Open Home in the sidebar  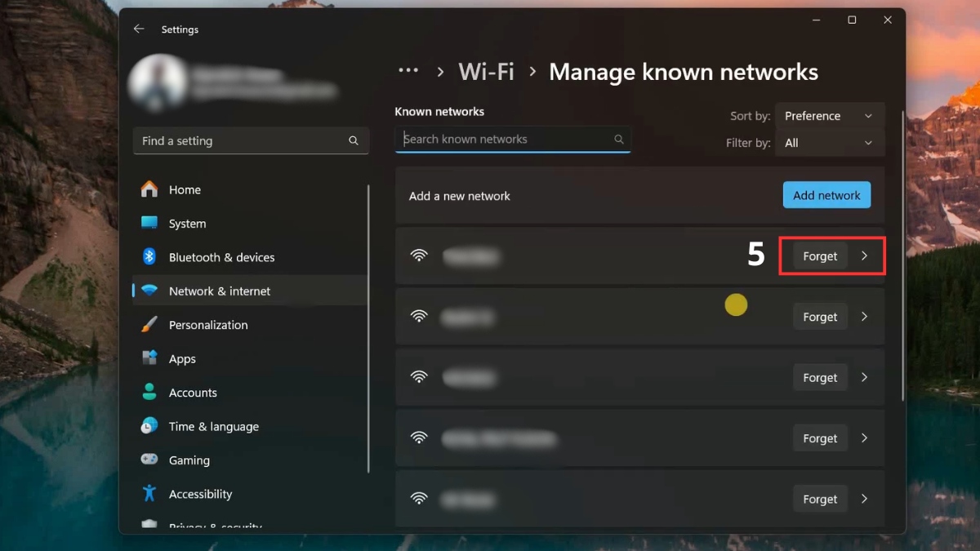click(250, 189)
